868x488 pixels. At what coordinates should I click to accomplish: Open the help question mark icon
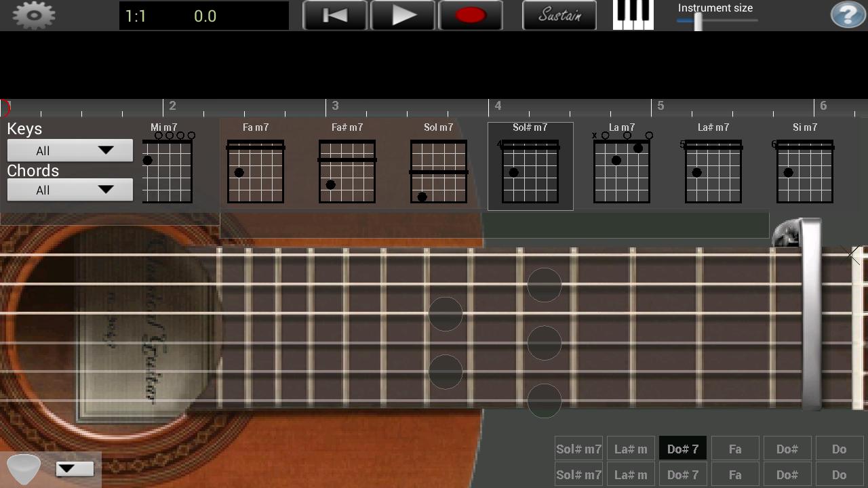coord(848,15)
